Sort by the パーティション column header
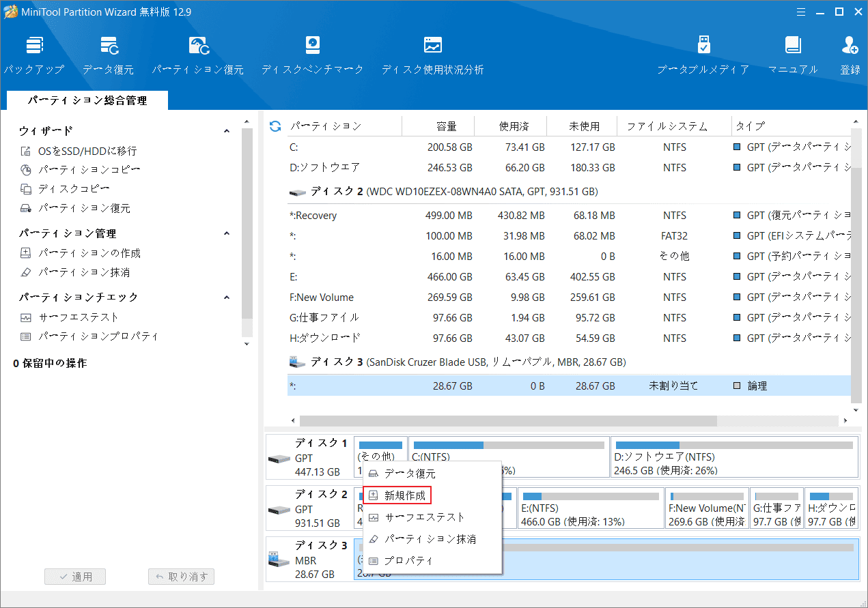 click(x=345, y=126)
